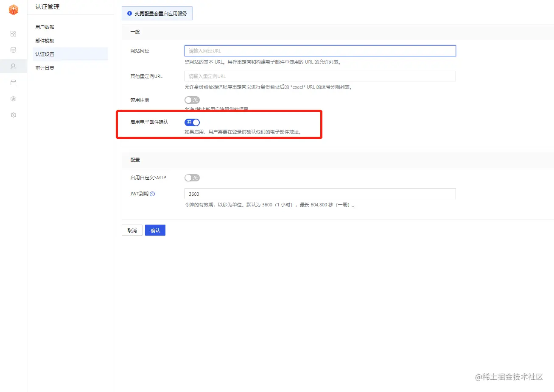Click the 允许身份验证提供程序重定向 description text
The image size is (554, 392).
pos(269,87)
